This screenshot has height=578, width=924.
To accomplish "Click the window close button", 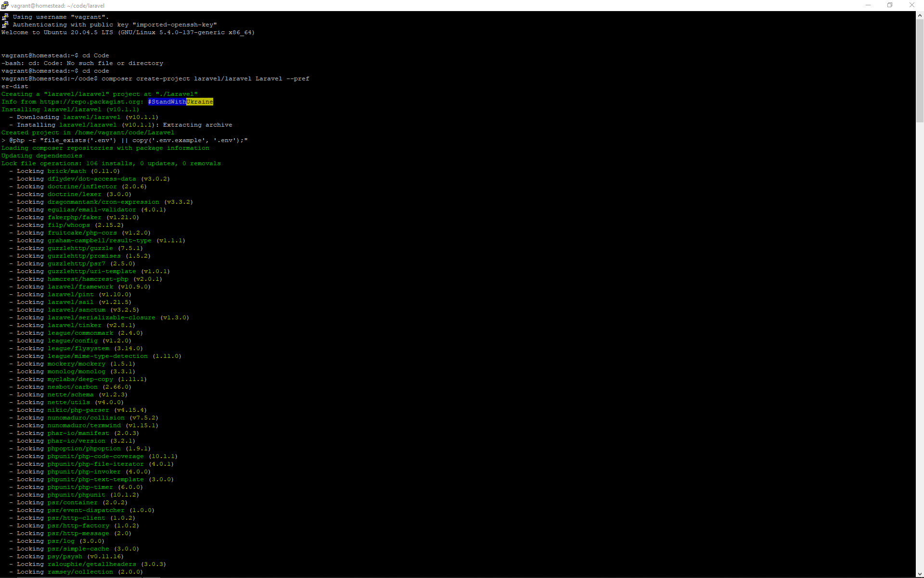I will click(x=912, y=5).
